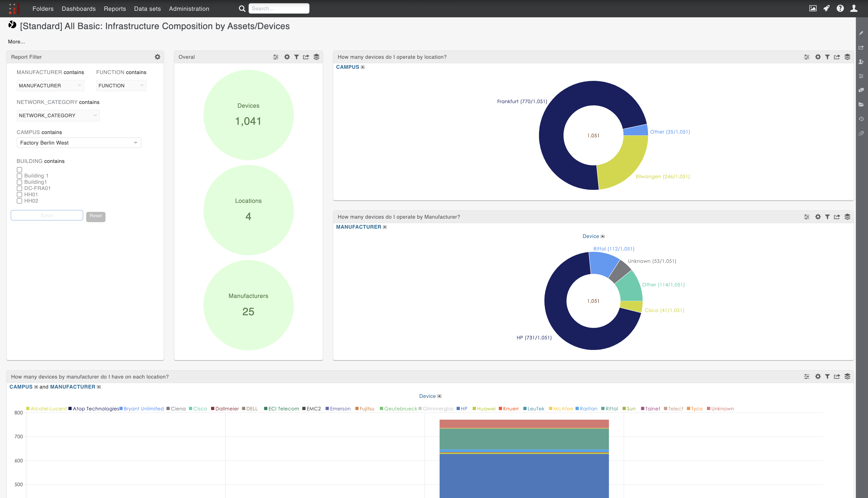
Task: Click share icon in location chart panel
Action: tap(837, 57)
